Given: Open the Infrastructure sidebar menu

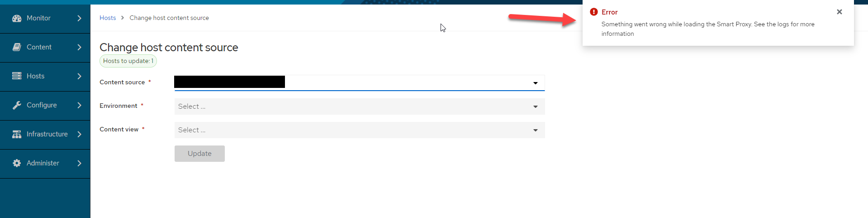Looking at the screenshot, I should coord(45,134).
